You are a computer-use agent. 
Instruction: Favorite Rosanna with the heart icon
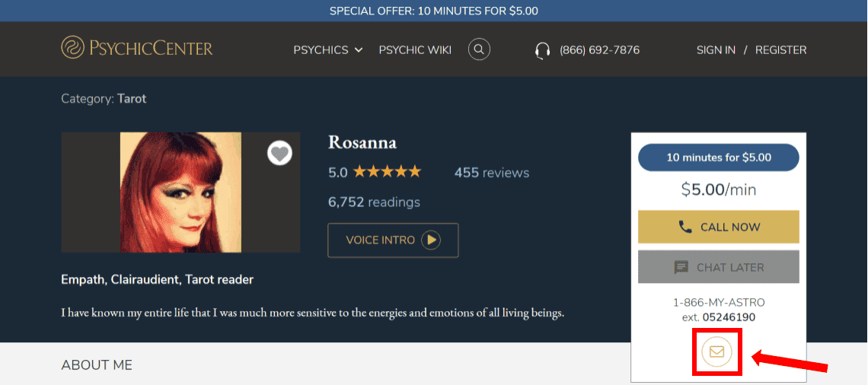280,153
